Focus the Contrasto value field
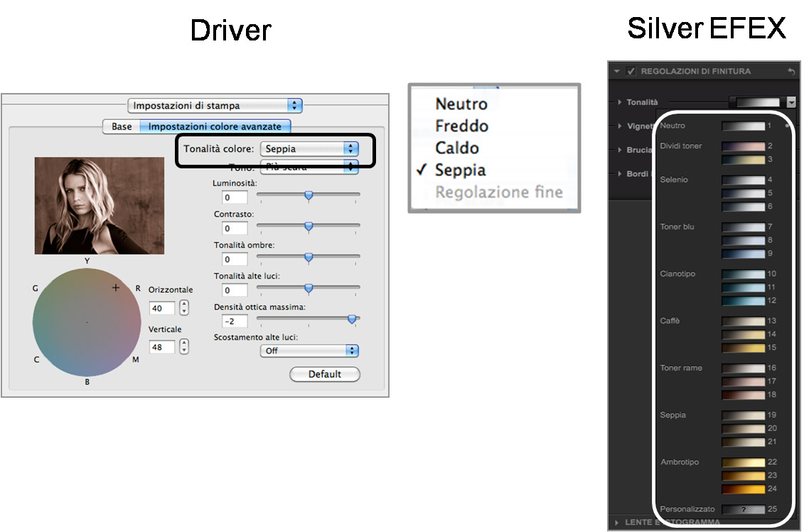The width and height of the screenshot is (804, 532). 235,228
